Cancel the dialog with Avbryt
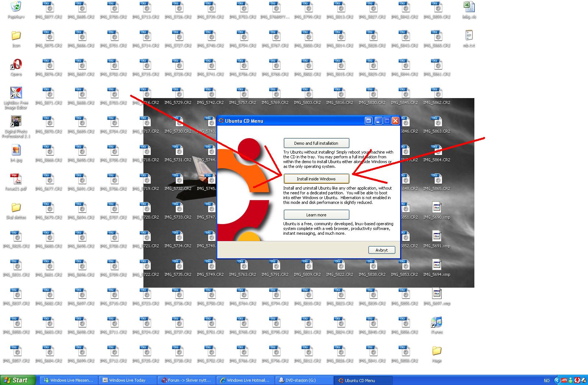 point(382,250)
